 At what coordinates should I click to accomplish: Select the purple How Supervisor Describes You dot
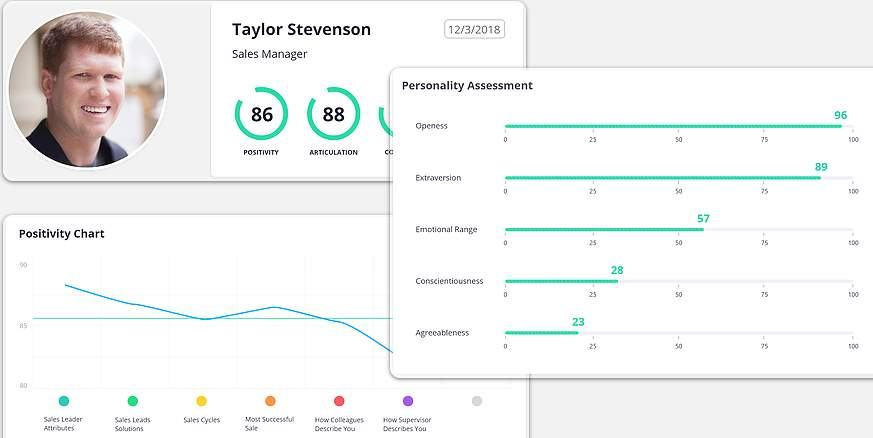(408, 401)
